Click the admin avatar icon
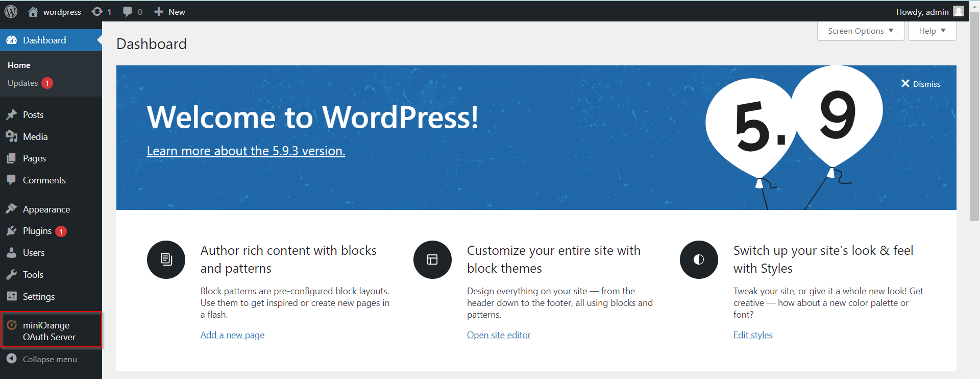The width and height of the screenshot is (980, 379). (959, 11)
